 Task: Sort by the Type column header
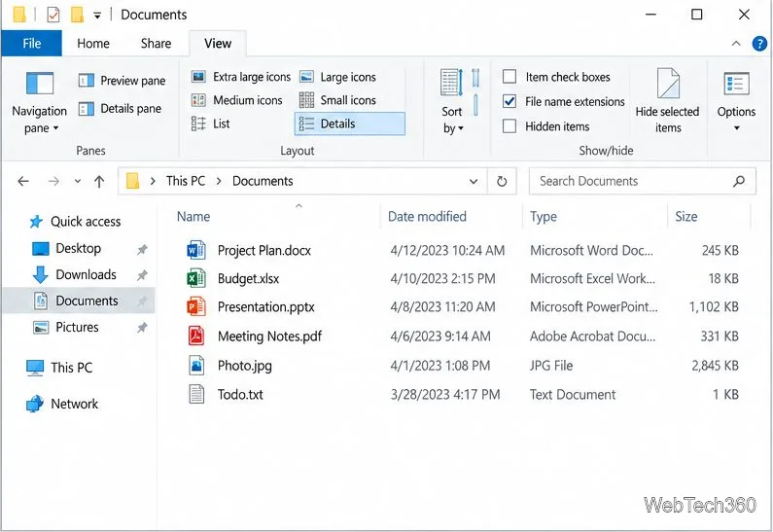tap(544, 217)
